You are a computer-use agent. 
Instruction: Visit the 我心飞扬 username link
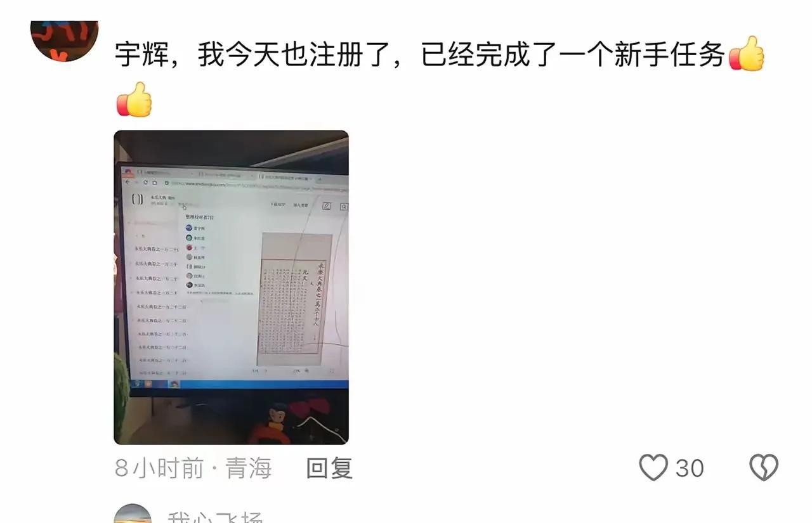pyautogui.click(x=215, y=516)
